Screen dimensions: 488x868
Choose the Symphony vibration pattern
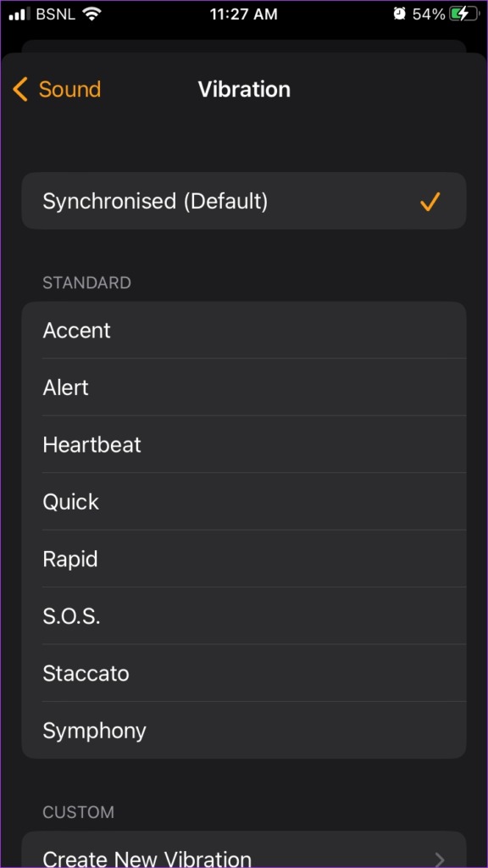click(244, 730)
